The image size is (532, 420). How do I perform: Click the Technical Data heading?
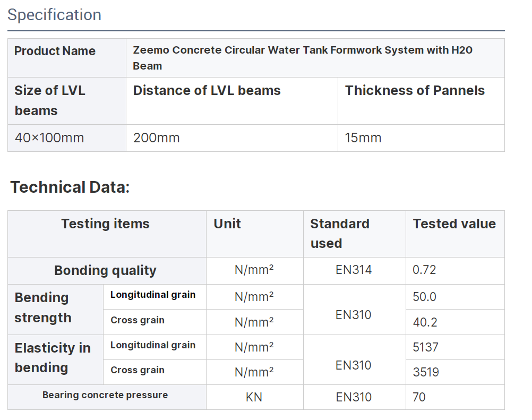(x=70, y=187)
